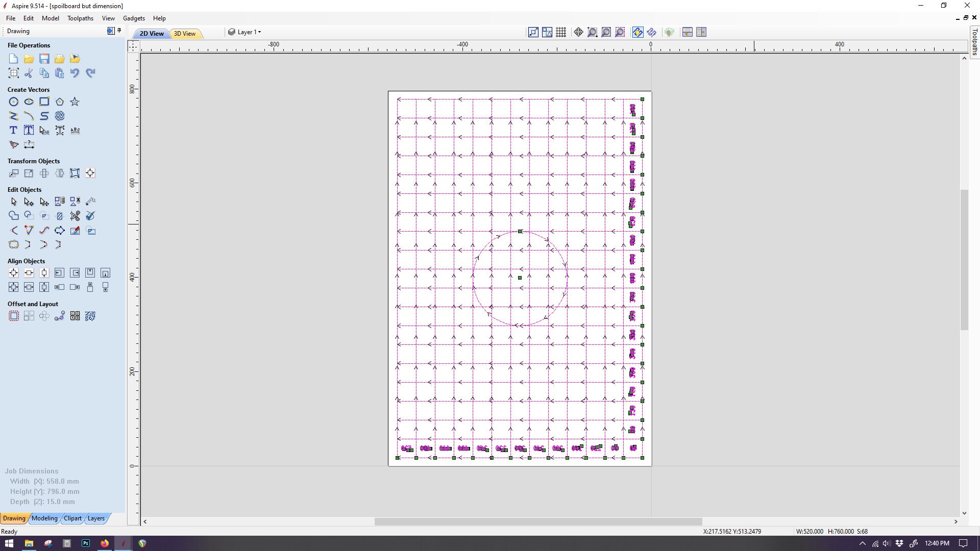Image resolution: width=980 pixels, height=551 pixels.
Task: Toggle the snap grid visibility
Action: click(561, 32)
